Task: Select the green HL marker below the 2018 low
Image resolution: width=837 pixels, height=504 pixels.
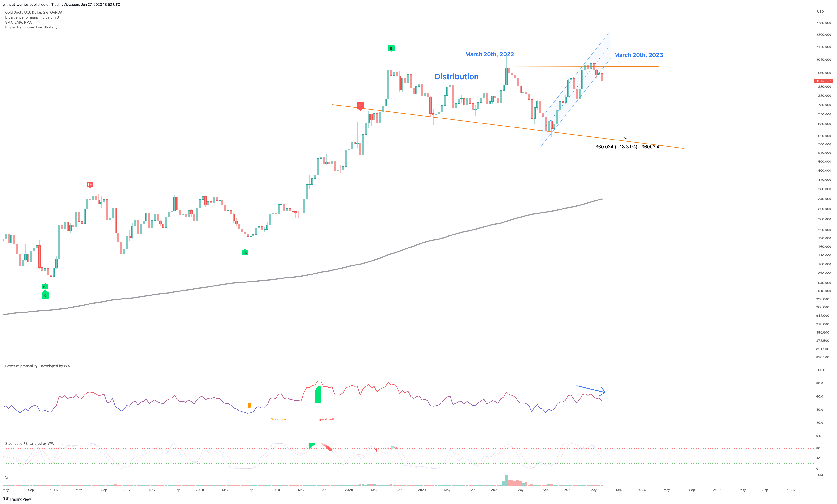Action: (245, 252)
